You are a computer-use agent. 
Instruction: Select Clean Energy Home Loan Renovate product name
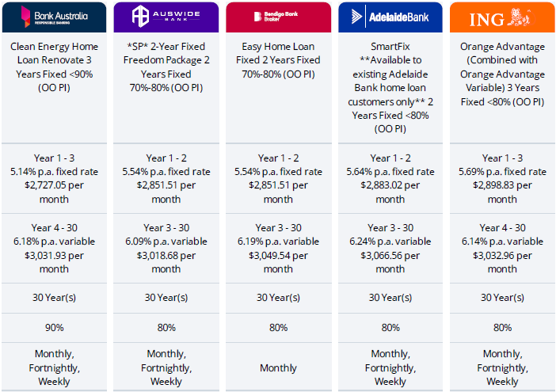tap(54, 67)
